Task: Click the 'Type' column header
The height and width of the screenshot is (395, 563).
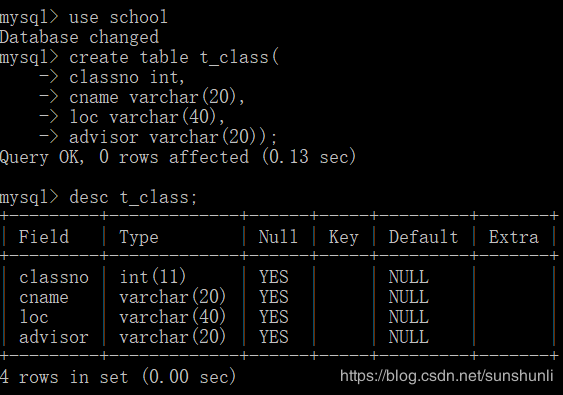Action: 139,238
